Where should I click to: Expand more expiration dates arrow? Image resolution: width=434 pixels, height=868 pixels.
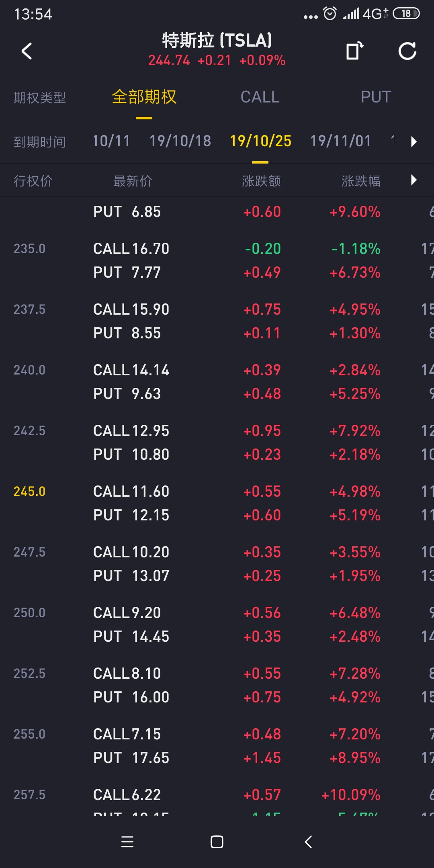click(x=414, y=141)
